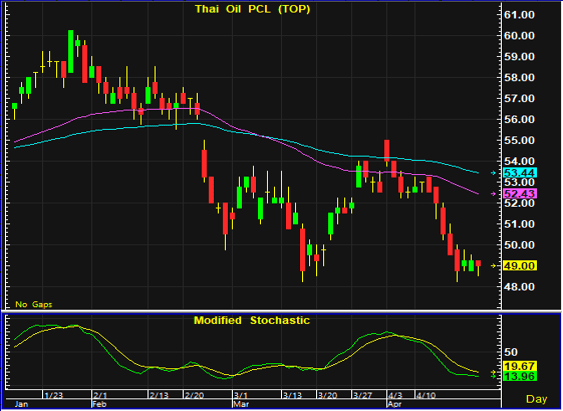Screen dimensions: 563x411
Task: Click the Apr month label
Action: (395, 405)
